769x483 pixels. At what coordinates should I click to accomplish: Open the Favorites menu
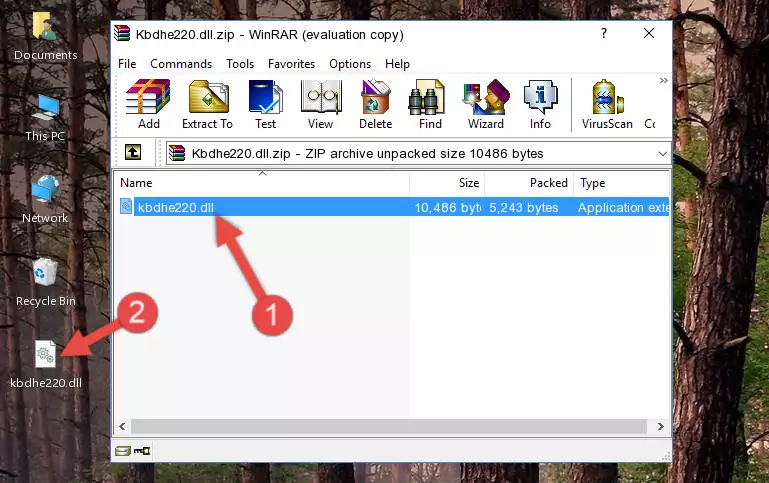click(291, 64)
